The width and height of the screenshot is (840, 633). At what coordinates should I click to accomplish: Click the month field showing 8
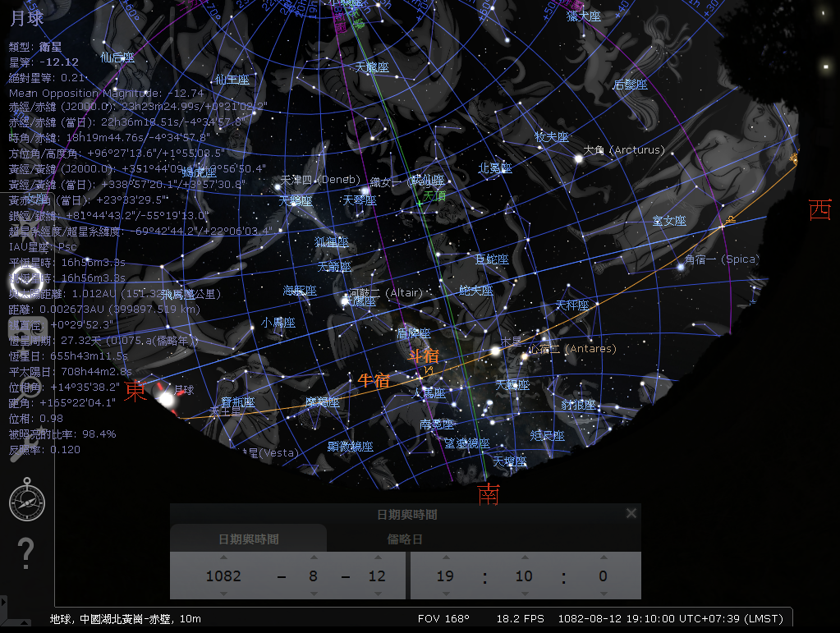[x=314, y=576]
